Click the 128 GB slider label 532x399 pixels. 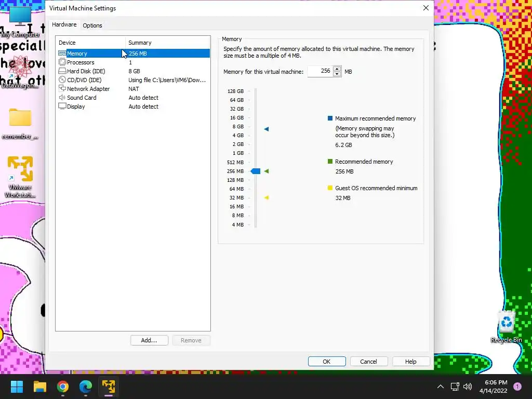pos(235,91)
